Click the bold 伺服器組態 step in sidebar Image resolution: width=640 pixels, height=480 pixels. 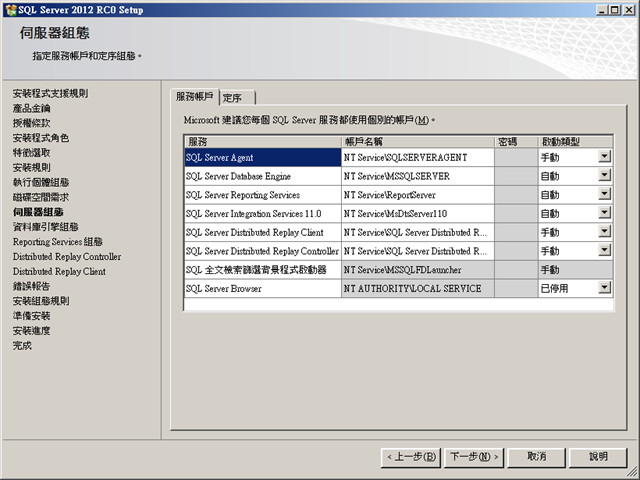(38, 212)
